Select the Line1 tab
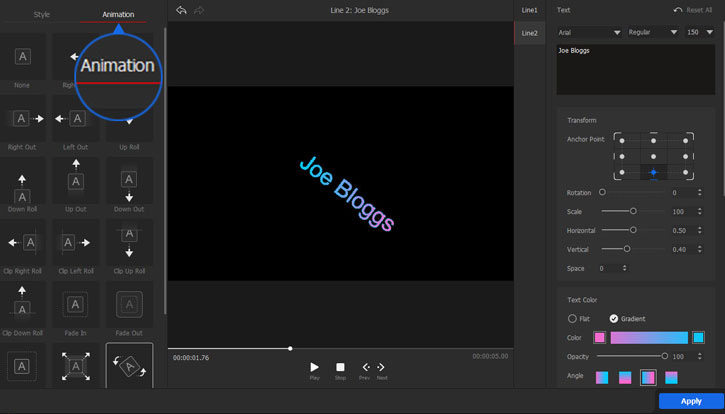Screen dimensions: 725x414 (x=529, y=10)
